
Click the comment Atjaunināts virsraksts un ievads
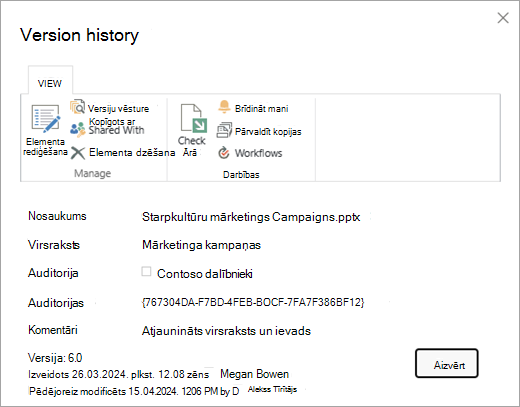coord(226,331)
